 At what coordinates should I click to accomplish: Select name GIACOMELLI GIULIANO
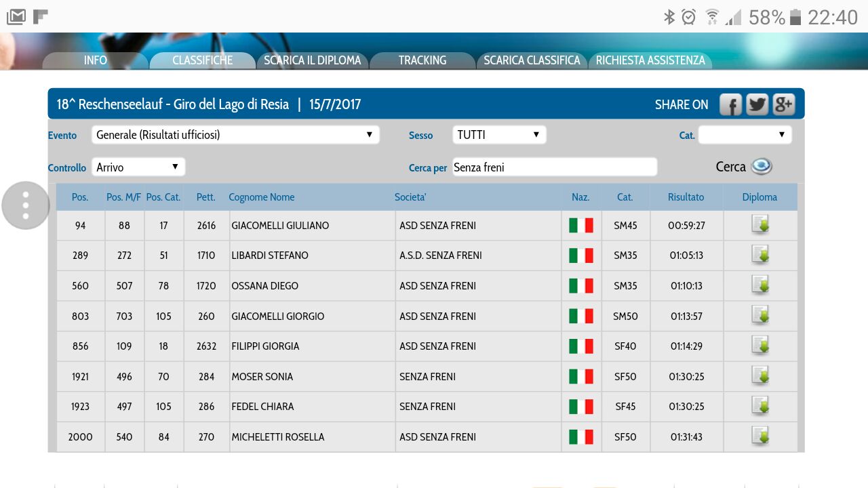coord(280,226)
